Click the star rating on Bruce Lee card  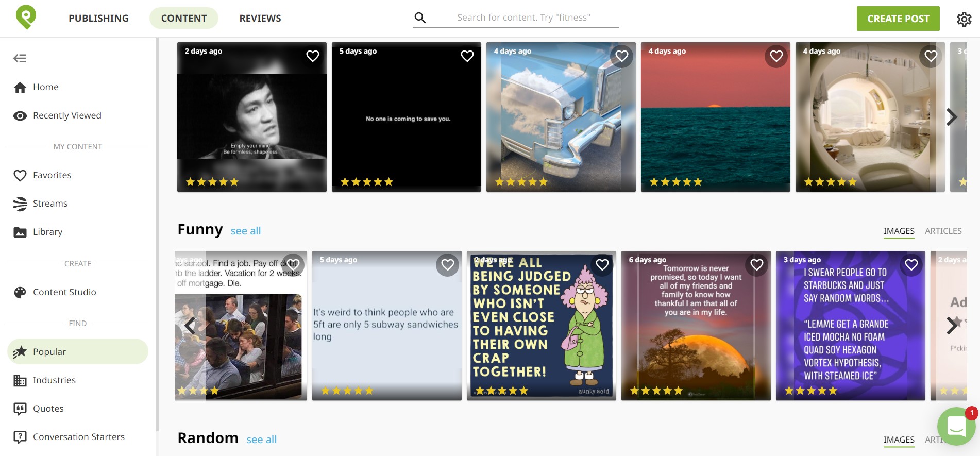tap(212, 182)
